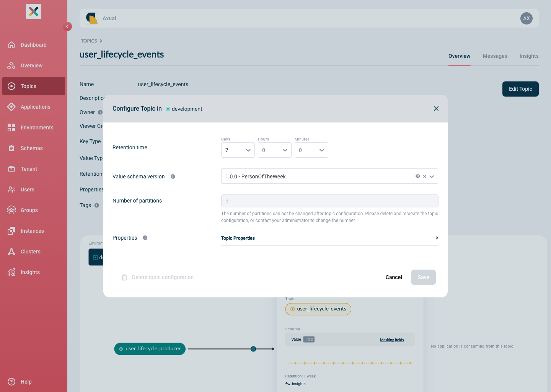Click Delete topic configuration
The height and width of the screenshot is (392, 551).
pos(158,277)
